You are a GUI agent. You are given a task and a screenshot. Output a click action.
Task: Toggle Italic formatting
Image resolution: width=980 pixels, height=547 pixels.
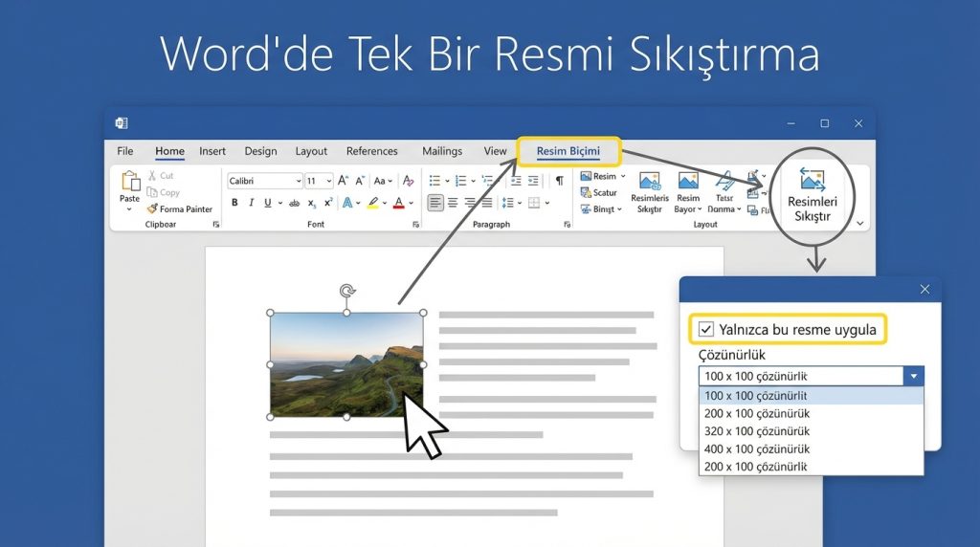point(252,203)
